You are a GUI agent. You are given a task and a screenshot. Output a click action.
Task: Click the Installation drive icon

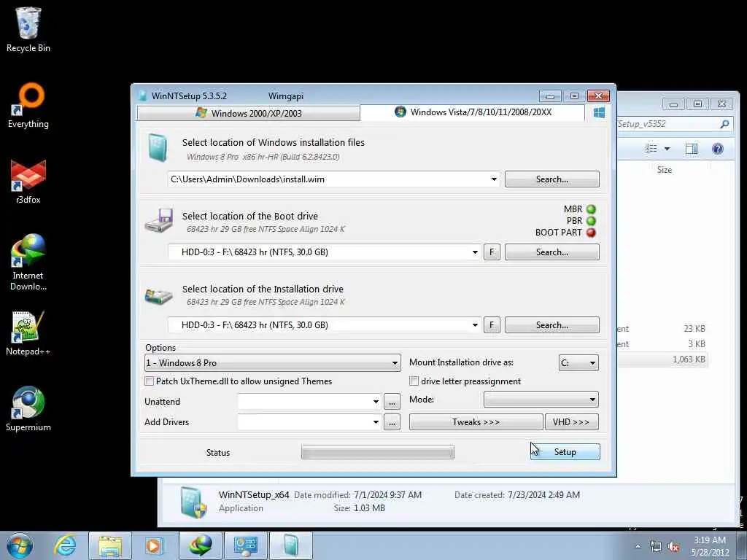click(x=158, y=296)
